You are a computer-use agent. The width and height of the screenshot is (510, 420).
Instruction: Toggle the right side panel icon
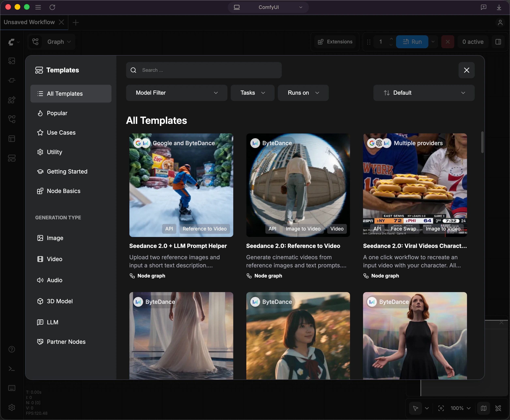(498, 42)
